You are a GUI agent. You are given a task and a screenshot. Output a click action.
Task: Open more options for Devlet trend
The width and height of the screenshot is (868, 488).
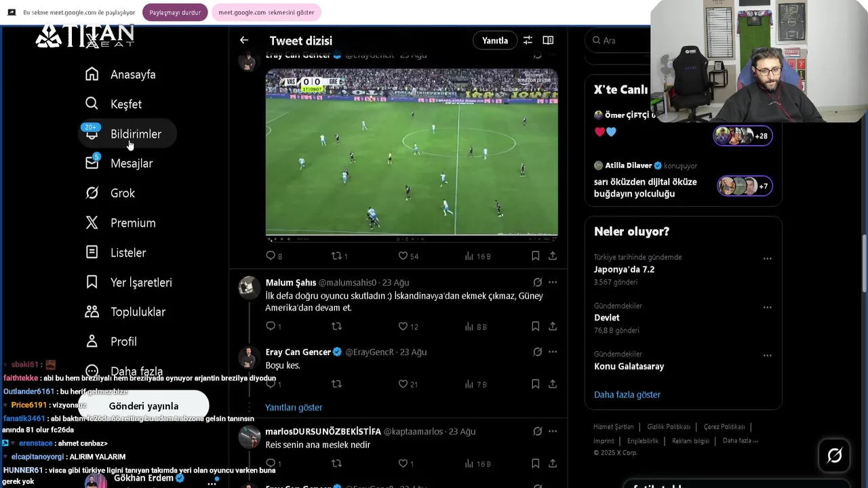coord(767,307)
